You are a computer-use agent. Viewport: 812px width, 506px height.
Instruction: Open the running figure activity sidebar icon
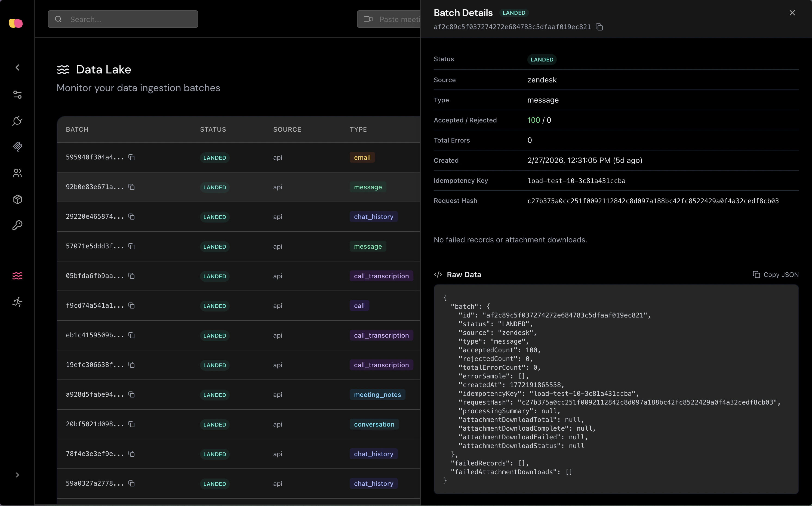(17, 302)
